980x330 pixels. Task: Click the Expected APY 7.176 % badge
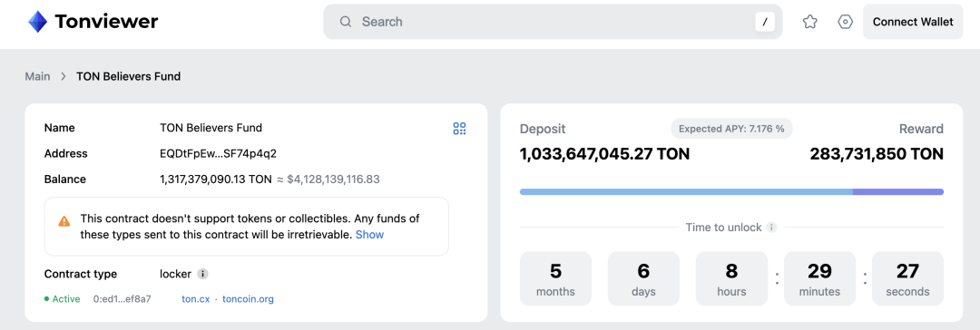(x=731, y=129)
